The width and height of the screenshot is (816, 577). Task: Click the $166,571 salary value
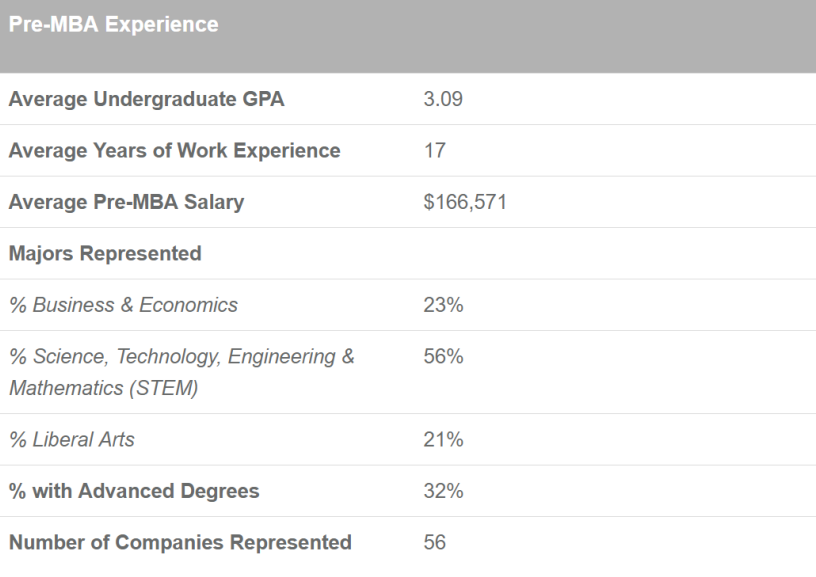tap(465, 202)
